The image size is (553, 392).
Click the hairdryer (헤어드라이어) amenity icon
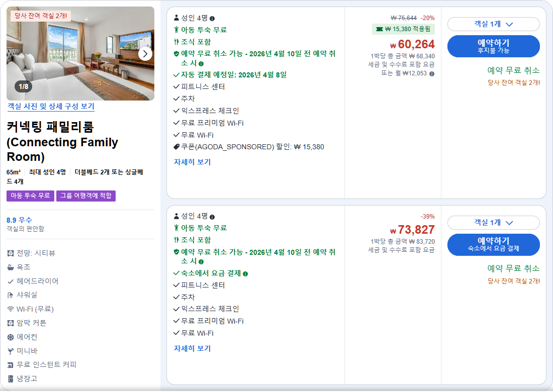(11, 281)
